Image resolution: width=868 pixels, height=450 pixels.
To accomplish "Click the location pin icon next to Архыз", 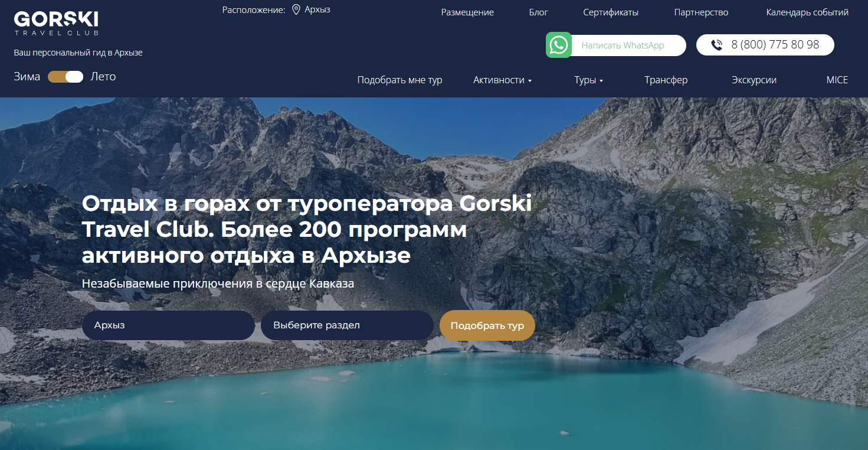I will click(x=296, y=10).
